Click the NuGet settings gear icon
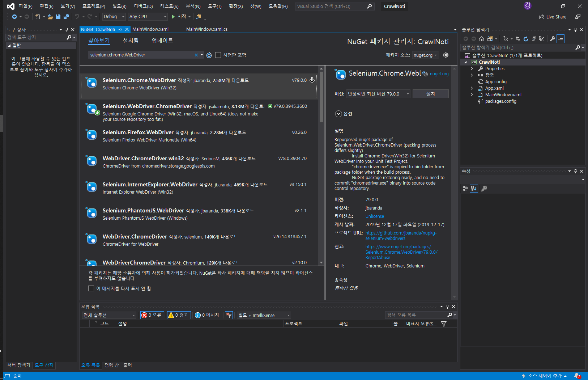588x380 pixels. 446,55
